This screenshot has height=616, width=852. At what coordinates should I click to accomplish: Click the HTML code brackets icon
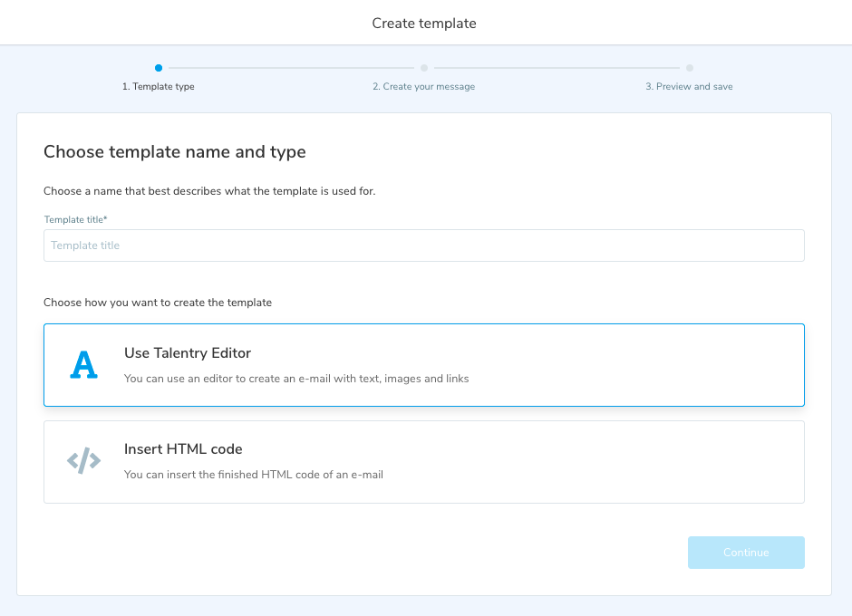tap(83, 461)
